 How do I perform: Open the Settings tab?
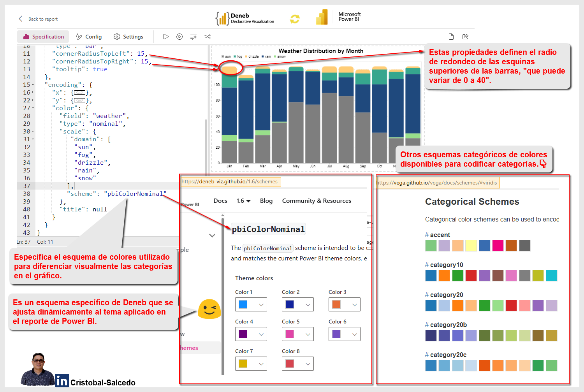pyautogui.click(x=128, y=37)
